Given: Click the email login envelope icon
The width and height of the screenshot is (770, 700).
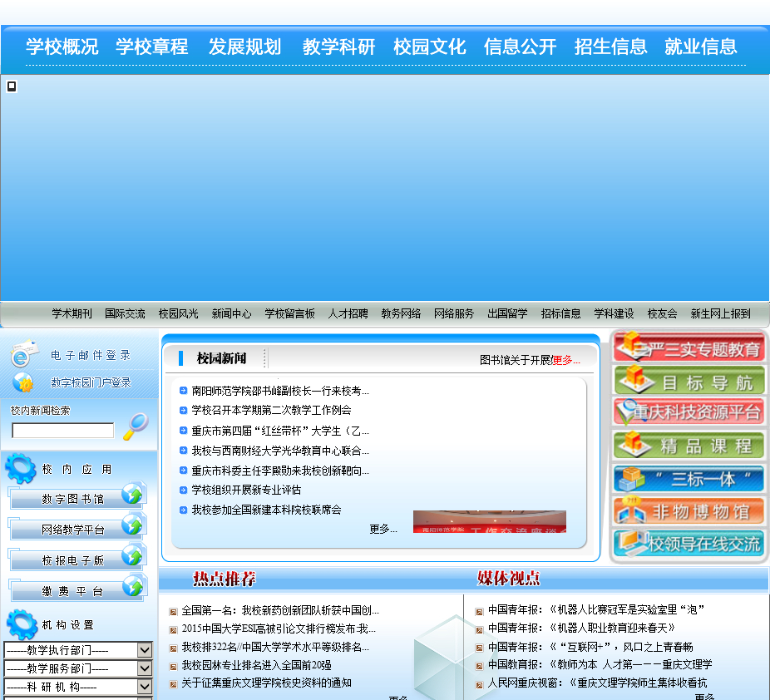Looking at the screenshot, I should (x=23, y=353).
